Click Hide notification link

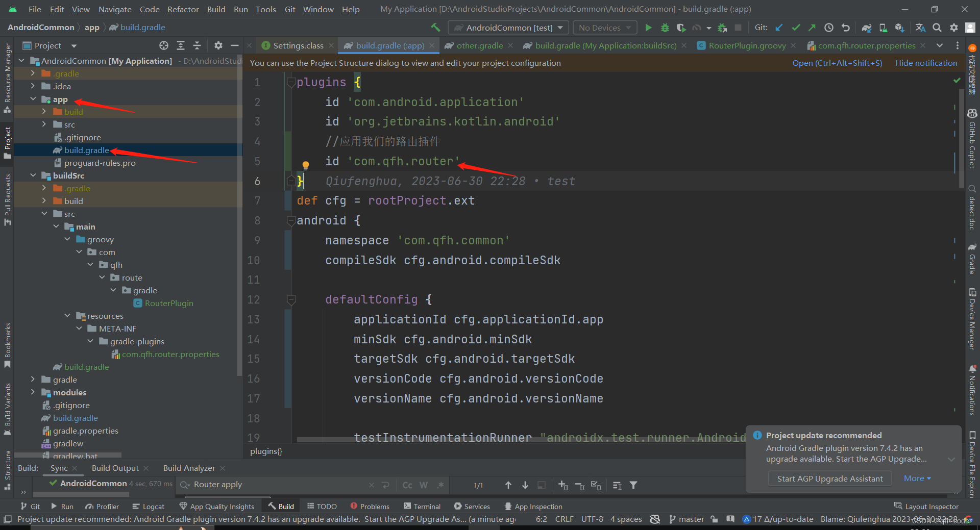pyautogui.click(x=926, y=63)
